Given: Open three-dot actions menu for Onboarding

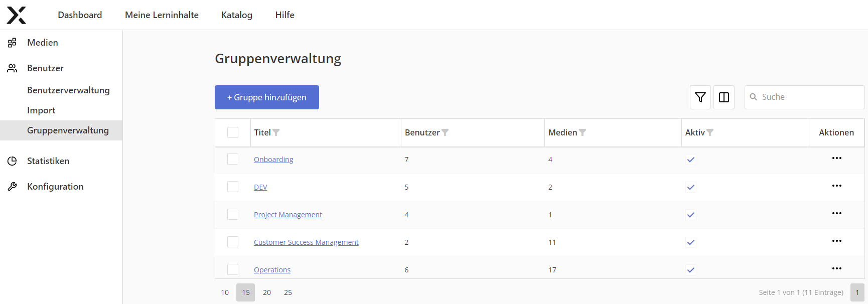Looking at the screenshot, I should pyautogui.click(x=836, y=159).
